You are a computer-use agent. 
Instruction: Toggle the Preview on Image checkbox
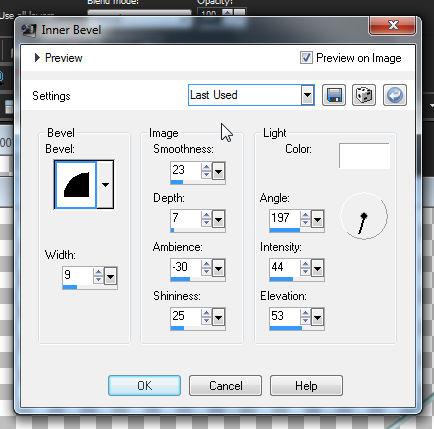(x=306, y=58)
